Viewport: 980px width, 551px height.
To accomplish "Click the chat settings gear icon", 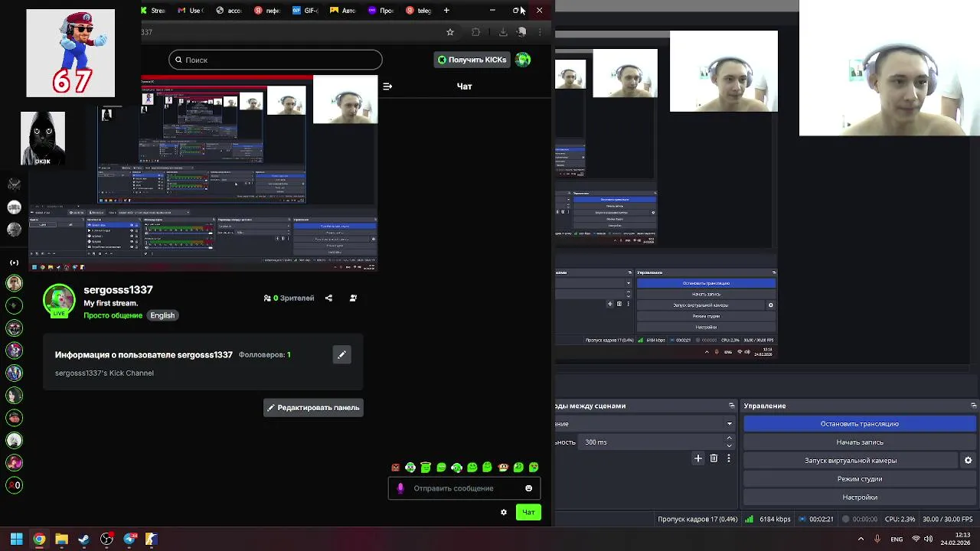I will (x=503, y=512).
